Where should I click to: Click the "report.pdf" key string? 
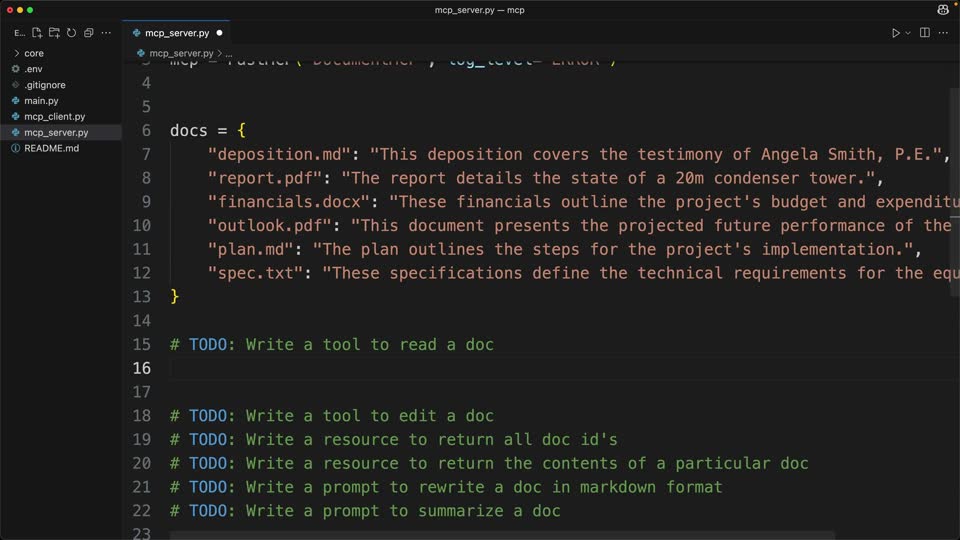click(x=264, y=178)
